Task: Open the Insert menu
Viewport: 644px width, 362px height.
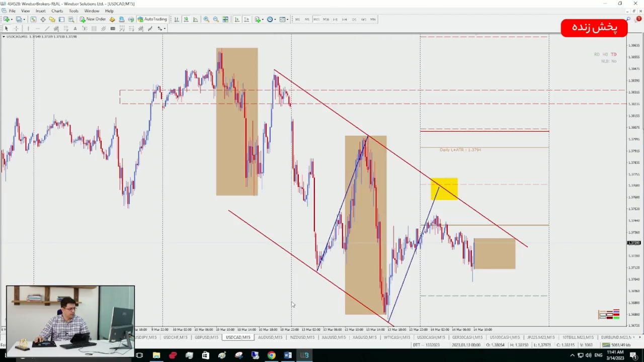Action: click(x=41, y=11)
